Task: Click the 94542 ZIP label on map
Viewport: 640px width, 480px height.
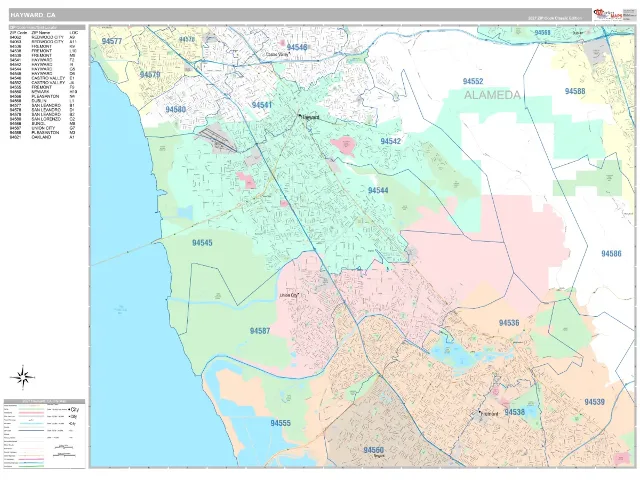Action: pos(391,141)
